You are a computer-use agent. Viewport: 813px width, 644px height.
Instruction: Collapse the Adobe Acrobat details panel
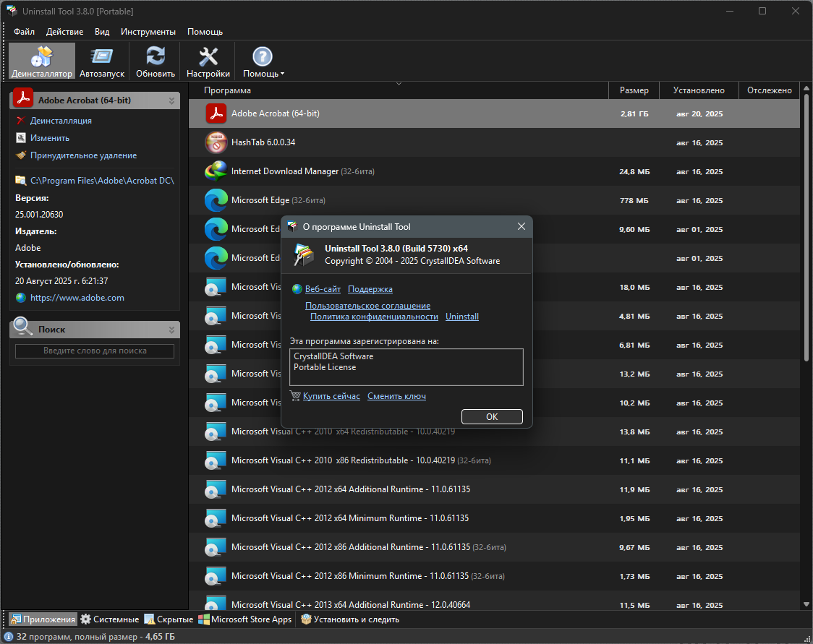click(x=171, y=100)
